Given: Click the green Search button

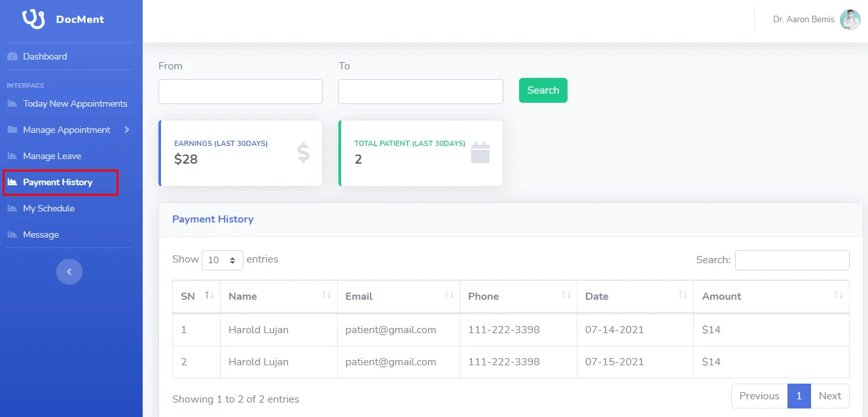Looking at the screenshot, I should [543, 90].
